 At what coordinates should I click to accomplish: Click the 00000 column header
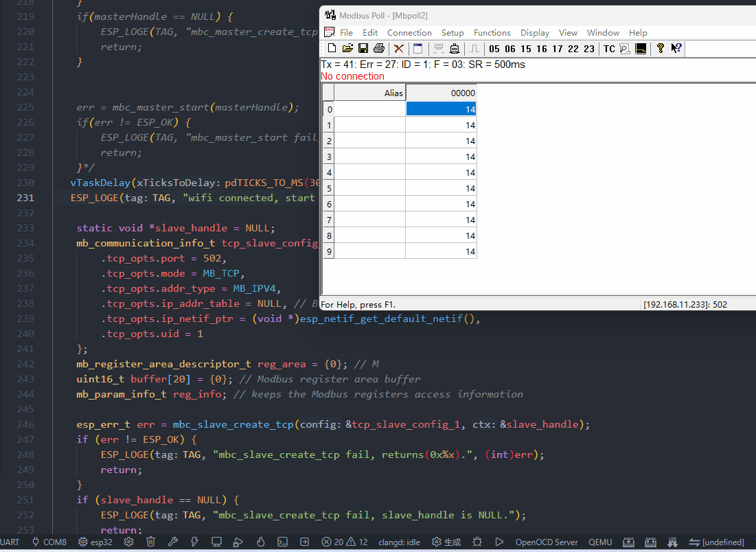(x=441, y=93)
